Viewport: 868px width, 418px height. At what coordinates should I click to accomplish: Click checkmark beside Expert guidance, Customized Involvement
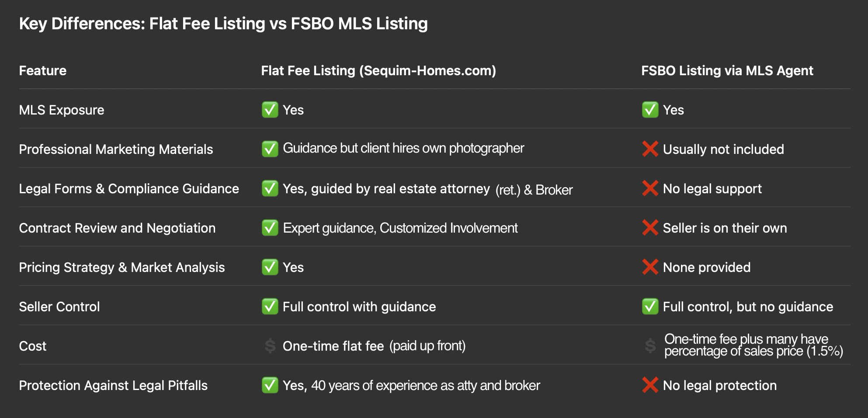pyautogui.click(x=270, y=228)
